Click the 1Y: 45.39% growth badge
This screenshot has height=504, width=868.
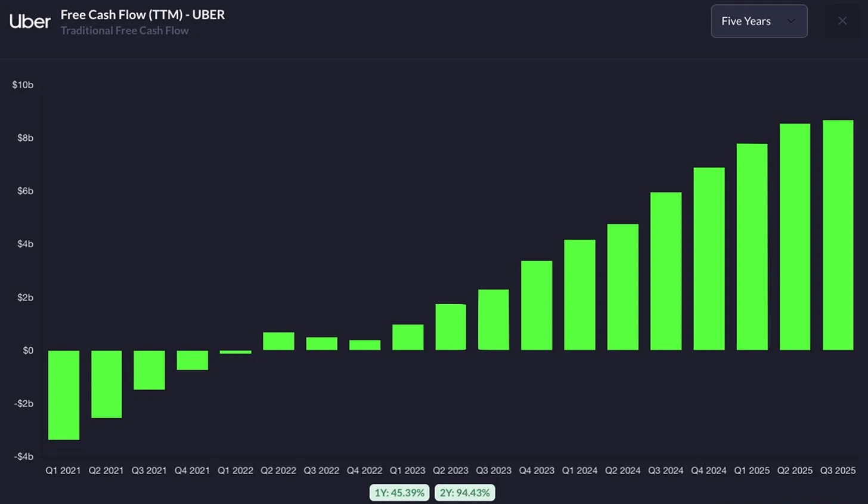click(x=399, y=493)
